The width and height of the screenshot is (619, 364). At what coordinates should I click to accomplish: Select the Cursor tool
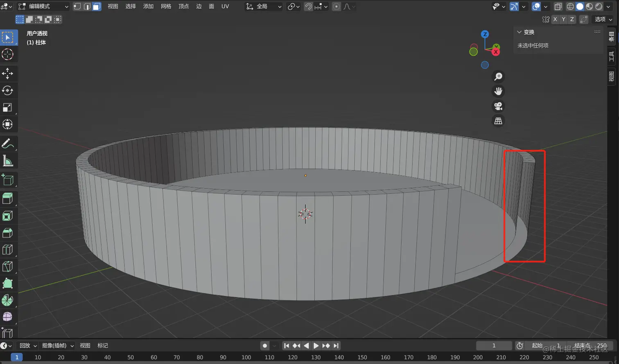click(8, 54)
